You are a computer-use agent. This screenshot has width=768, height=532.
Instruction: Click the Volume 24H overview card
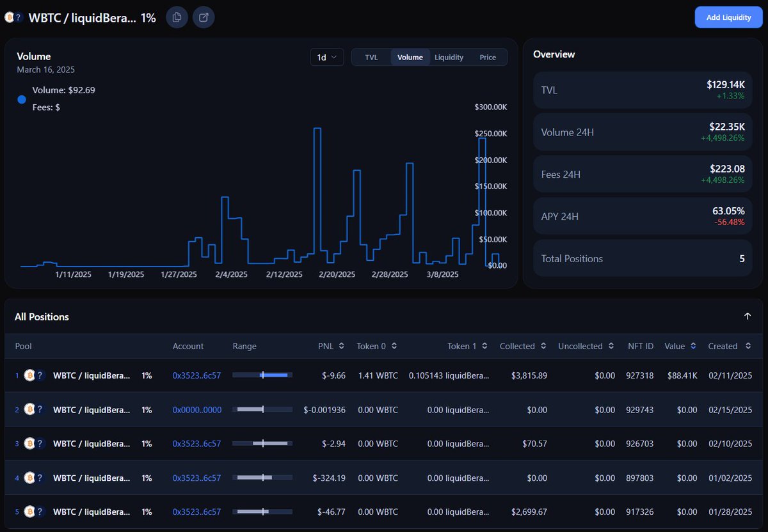point(643,132)
